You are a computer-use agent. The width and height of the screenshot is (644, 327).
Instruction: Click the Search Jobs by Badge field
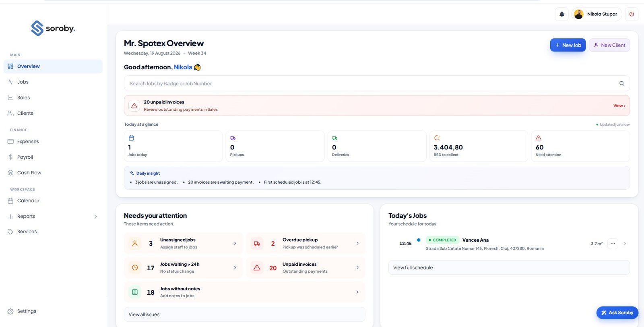tap(377, 84)
